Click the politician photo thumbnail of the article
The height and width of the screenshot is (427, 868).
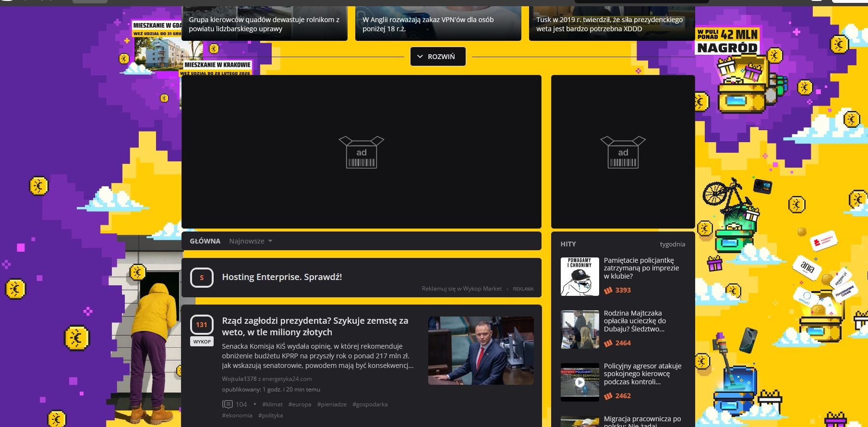click(481, 351)
